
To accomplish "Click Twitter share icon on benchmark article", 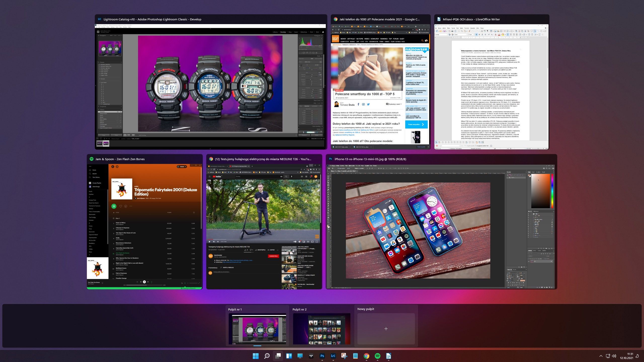I will click(368, 104).
